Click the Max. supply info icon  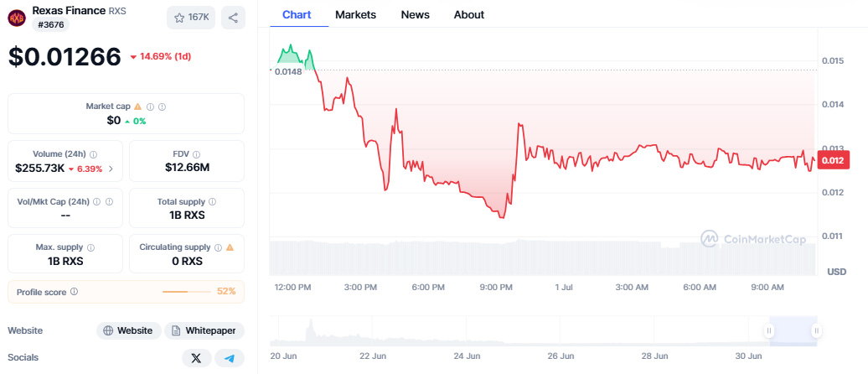pos(90,248)
